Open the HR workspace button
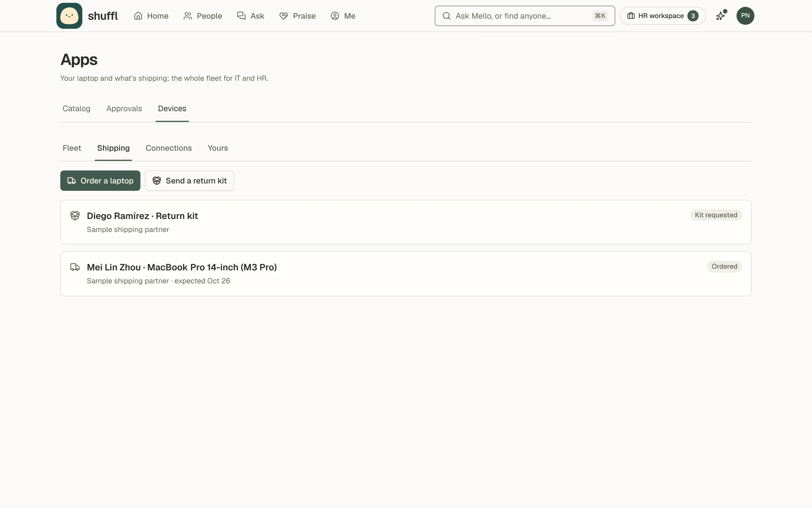 pos(663,16)
